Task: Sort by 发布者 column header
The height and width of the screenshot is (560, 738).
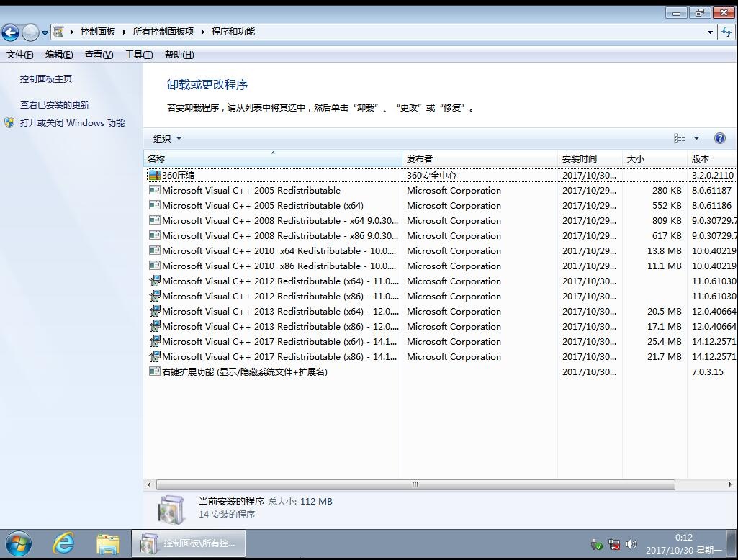Action: tap(480, 158)
